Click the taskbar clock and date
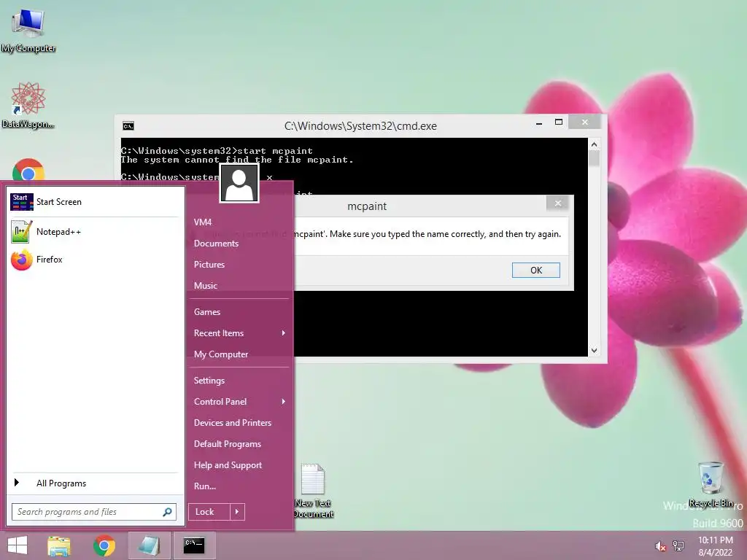Viewport: 747px width, 560px height. [x=716, y=546]
